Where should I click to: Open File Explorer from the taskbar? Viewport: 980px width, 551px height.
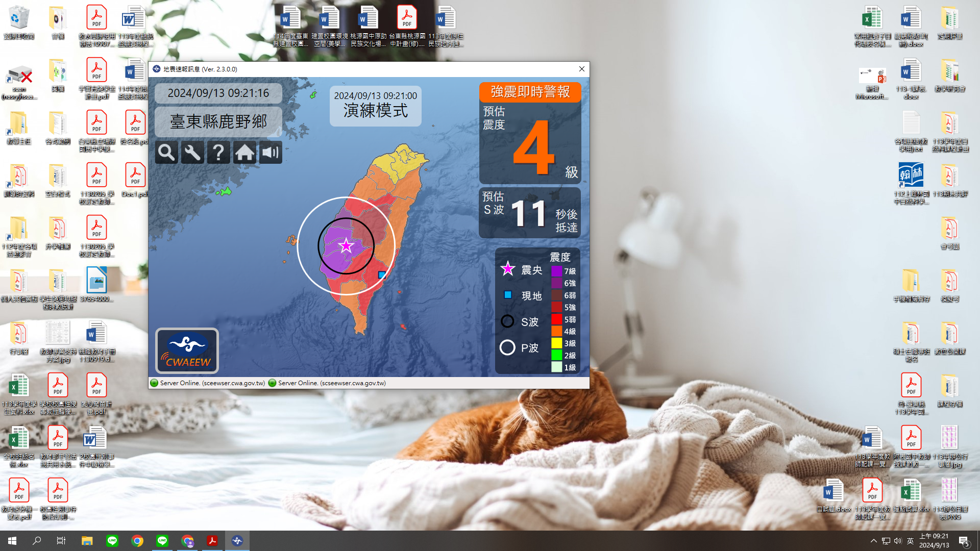(87, 541)
